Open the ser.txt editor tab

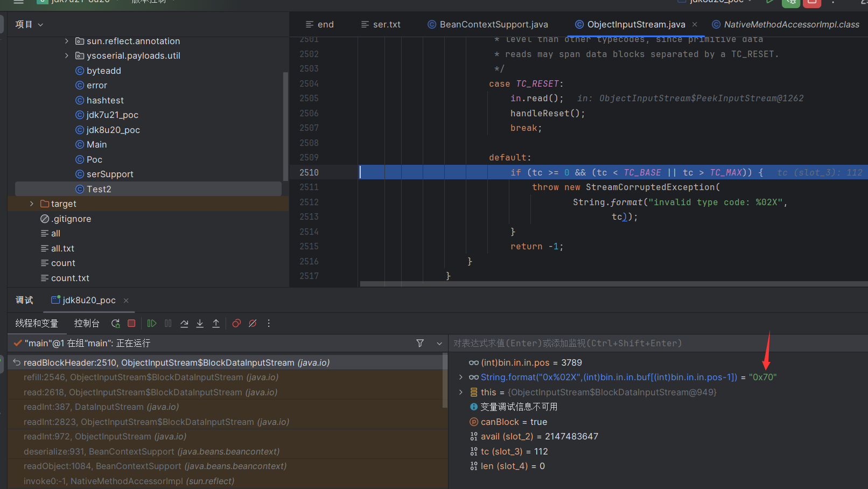[x=381, y=24]
